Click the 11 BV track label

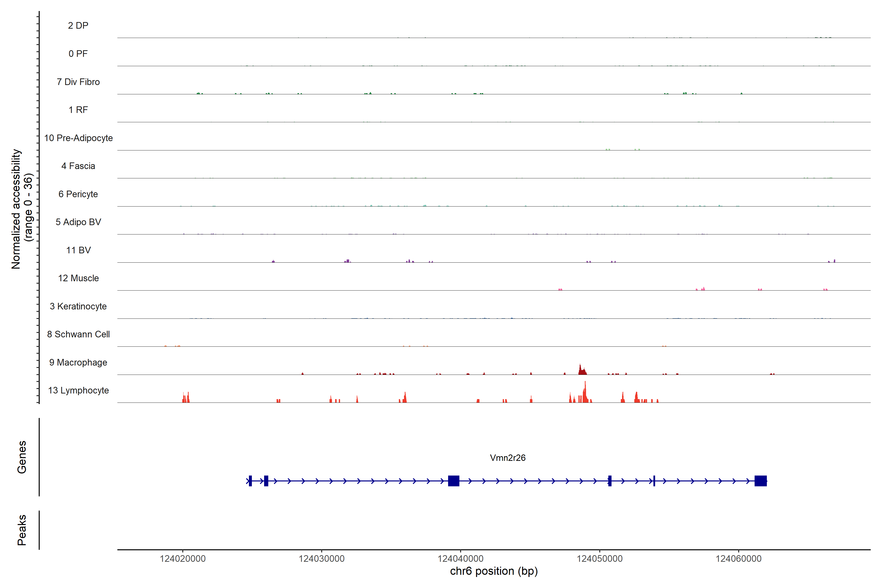78,250
